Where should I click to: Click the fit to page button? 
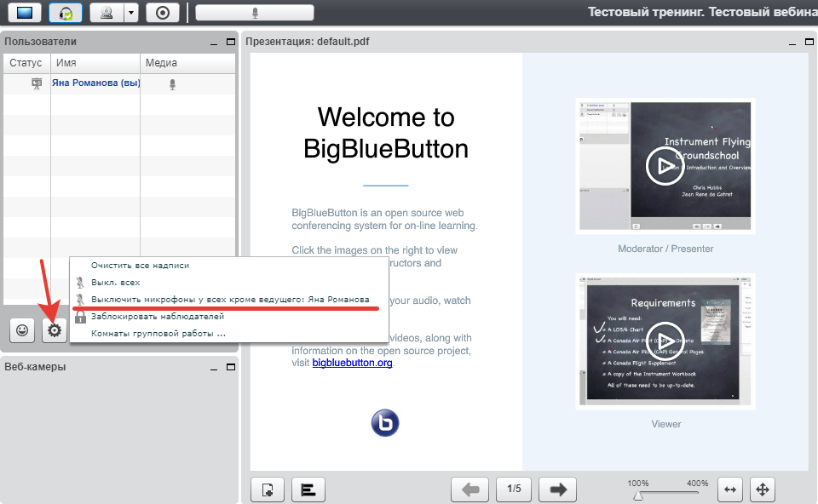coord(762,490)
